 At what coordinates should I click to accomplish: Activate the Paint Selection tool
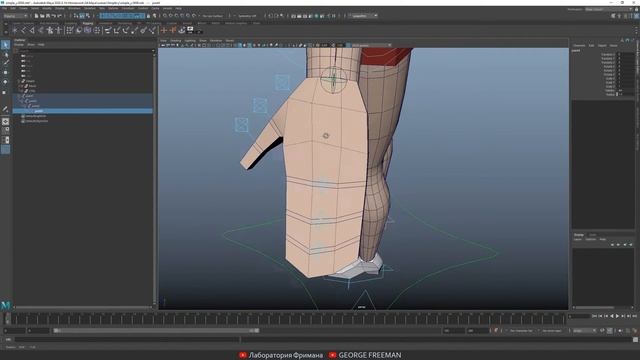(x=5, y=62)
